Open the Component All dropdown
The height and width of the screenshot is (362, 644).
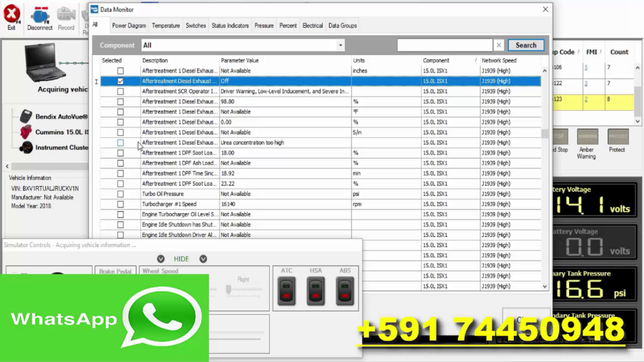click(340, 45)
